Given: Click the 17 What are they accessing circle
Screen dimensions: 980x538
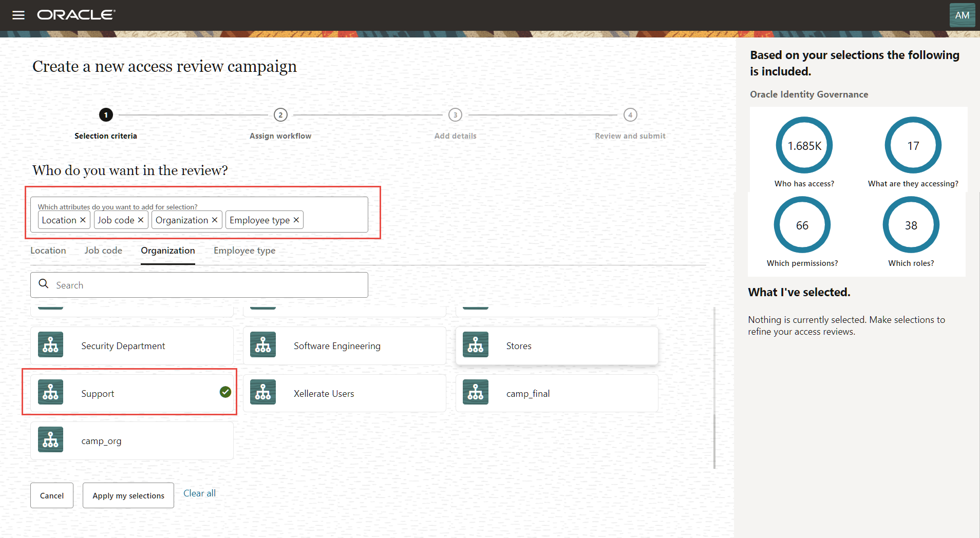Looking at the screenshot, I should click(913, 145).
